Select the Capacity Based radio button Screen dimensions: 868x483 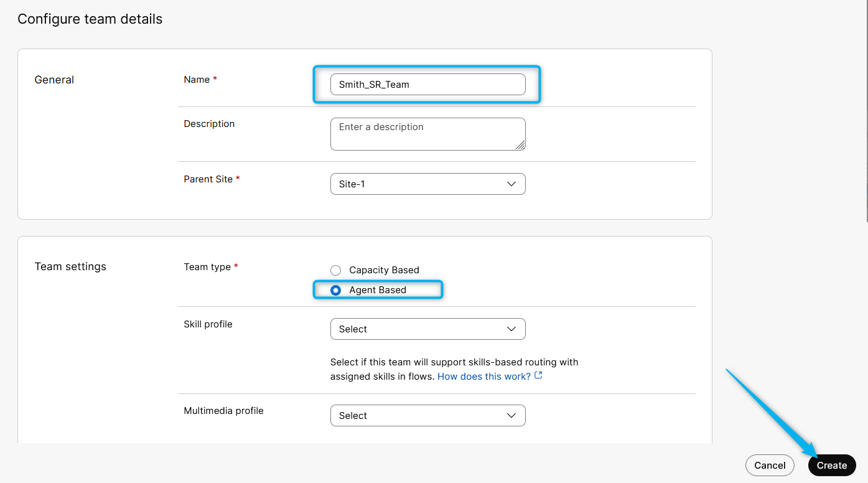(336, 270)
